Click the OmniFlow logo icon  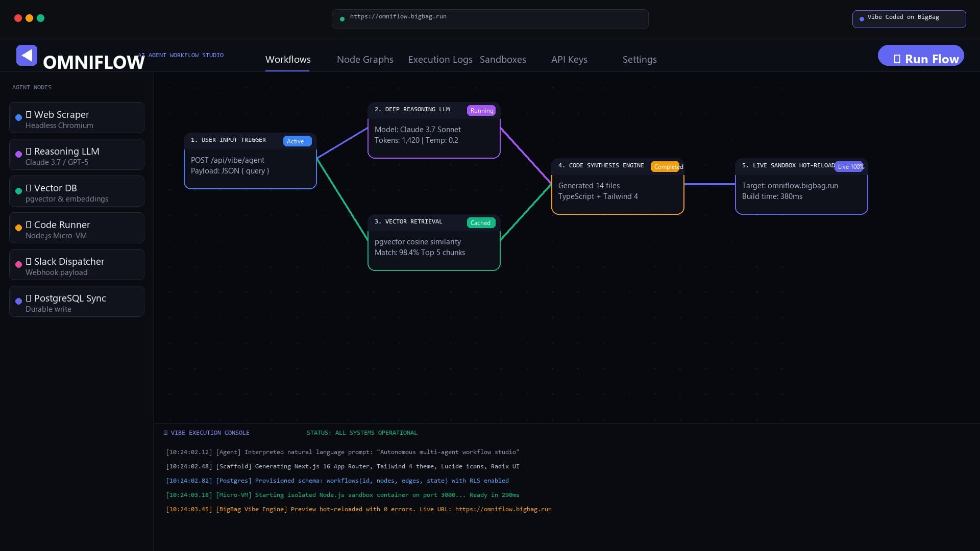click(x=27, y=55)
